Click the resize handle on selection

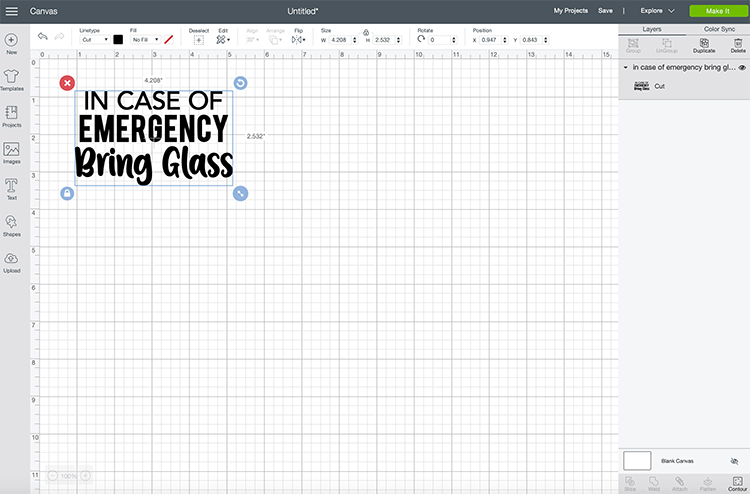click(x=240, y=193)
